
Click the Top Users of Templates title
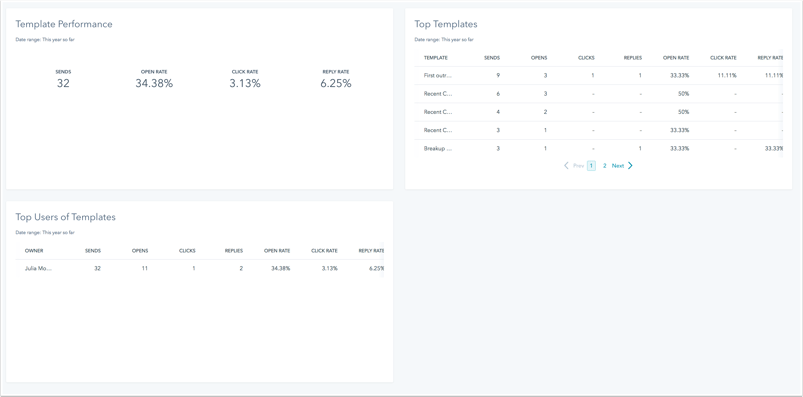tap(66, 217)
